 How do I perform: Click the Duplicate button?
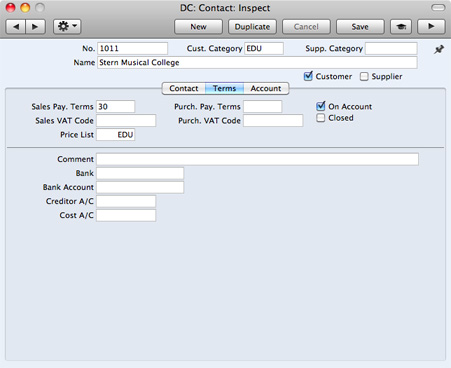252,27
